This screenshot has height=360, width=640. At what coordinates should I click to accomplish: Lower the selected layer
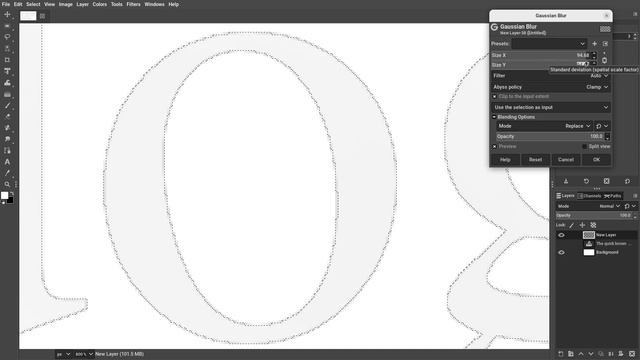click(x=591, y=354)
